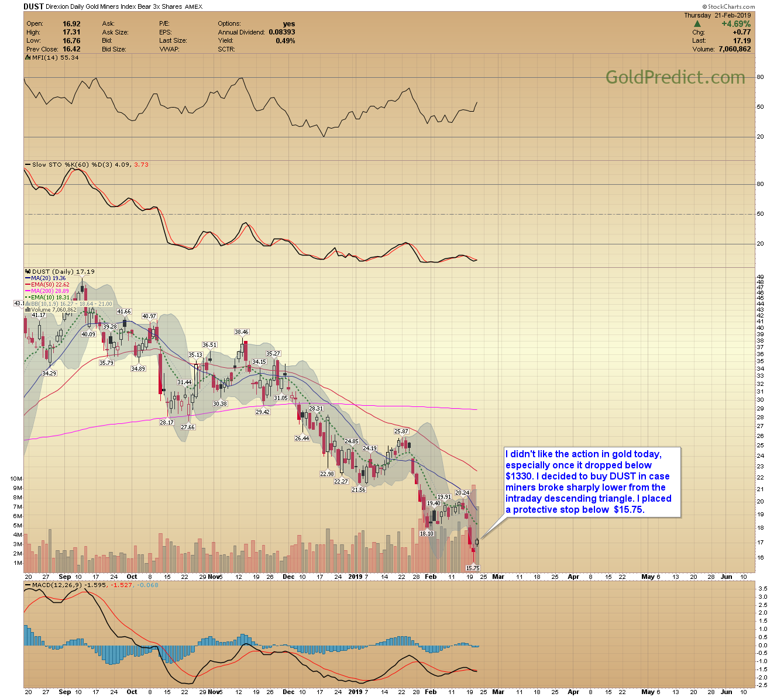Click the 41.66 price high label
Image resolution: width=784 pixels, height=697 pixels.
[x=124, y=312]
